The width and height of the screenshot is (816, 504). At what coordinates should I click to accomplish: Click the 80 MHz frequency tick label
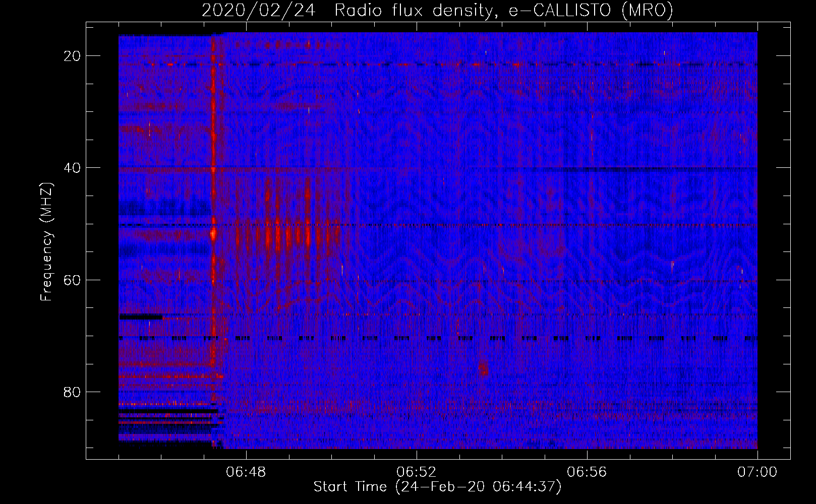(72, 392)
